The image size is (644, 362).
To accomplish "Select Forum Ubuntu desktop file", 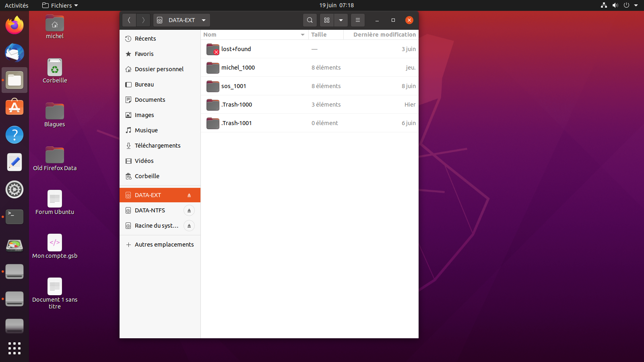I will [x=55, y=203].
